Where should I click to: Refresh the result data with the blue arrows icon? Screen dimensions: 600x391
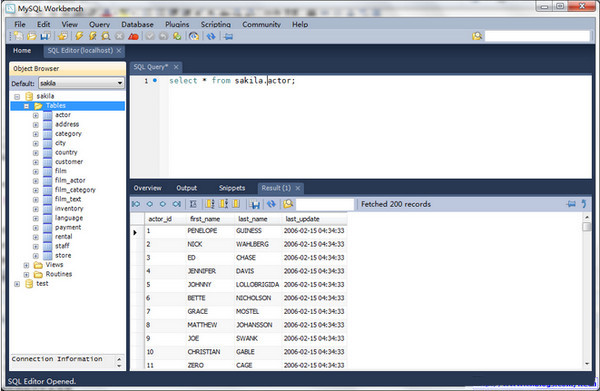[271, 204]
